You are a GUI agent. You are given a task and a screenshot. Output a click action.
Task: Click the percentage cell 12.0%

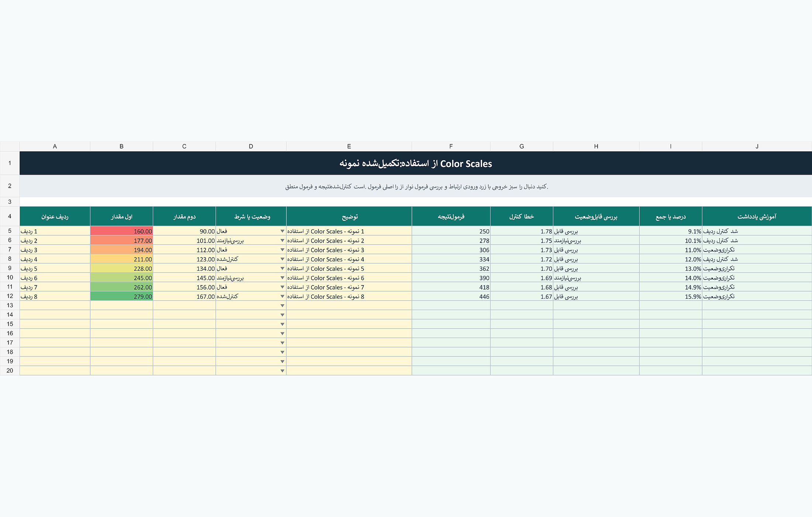pos(671,259)
